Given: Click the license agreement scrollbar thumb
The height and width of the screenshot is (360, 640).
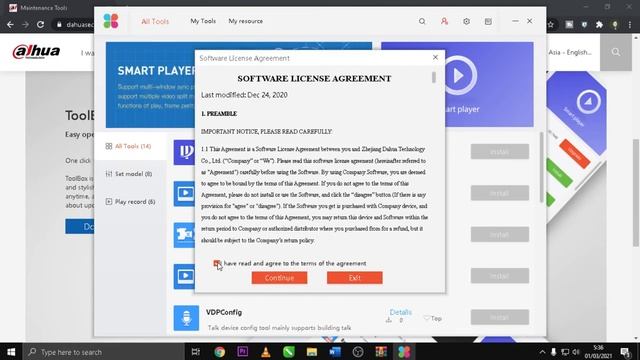Looking at the screenshot, I should [x=433, y=77].
